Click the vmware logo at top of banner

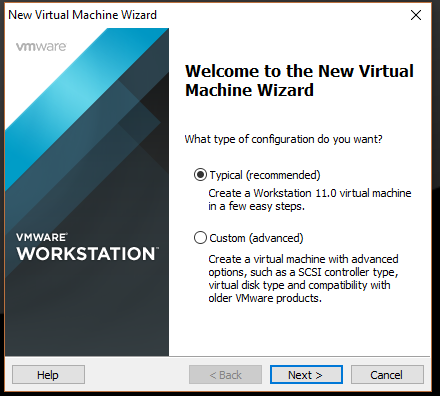tap(41, 46)
